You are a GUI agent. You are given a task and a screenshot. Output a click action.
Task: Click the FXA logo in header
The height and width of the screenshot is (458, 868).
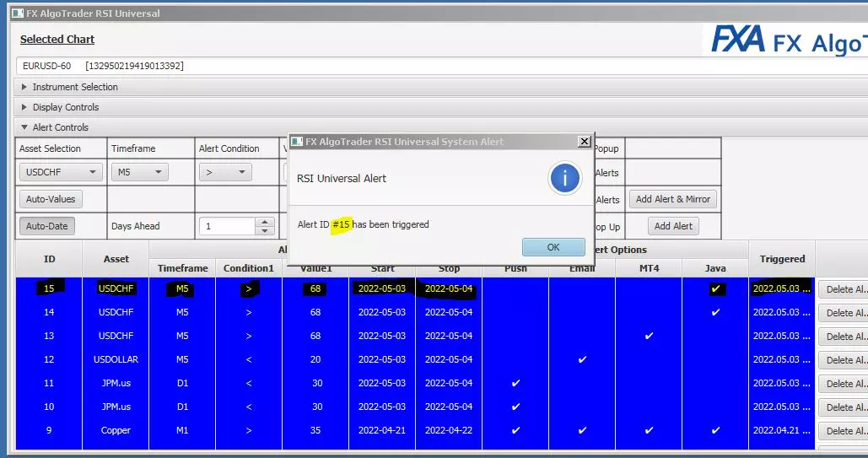(x=738, y=40)
